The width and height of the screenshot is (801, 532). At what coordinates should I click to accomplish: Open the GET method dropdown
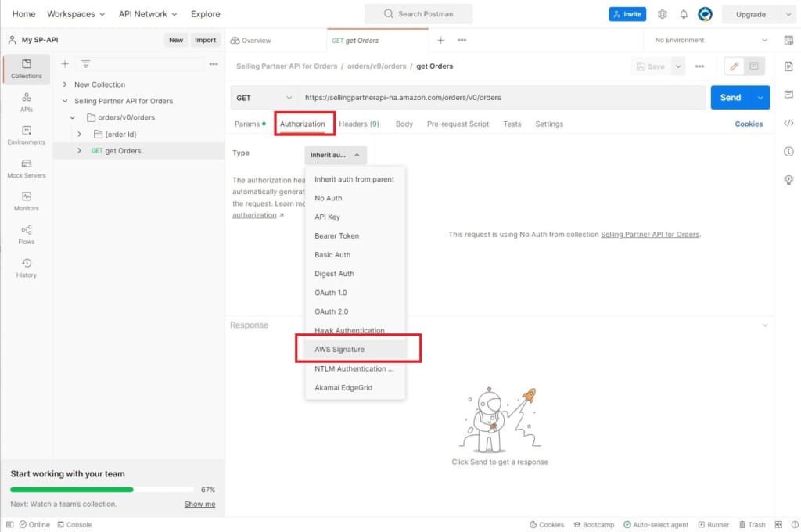click(x=264, y=98)
